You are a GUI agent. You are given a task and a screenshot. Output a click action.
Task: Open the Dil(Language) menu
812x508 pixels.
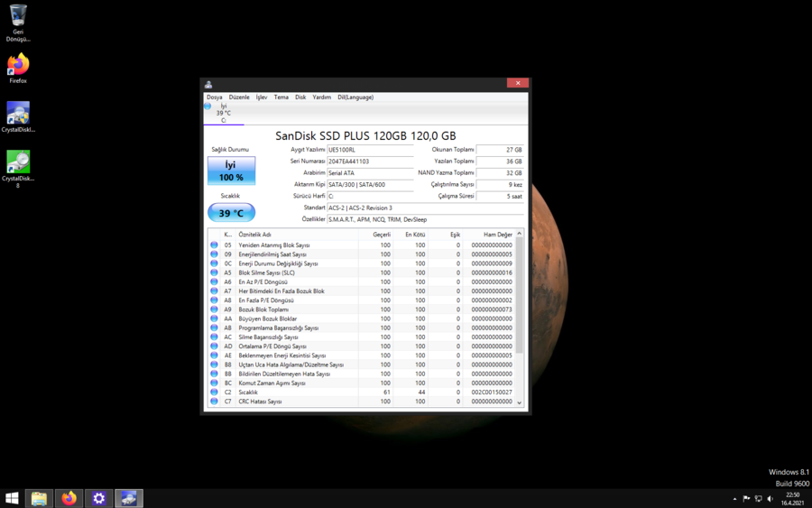[x=355, y=97]
